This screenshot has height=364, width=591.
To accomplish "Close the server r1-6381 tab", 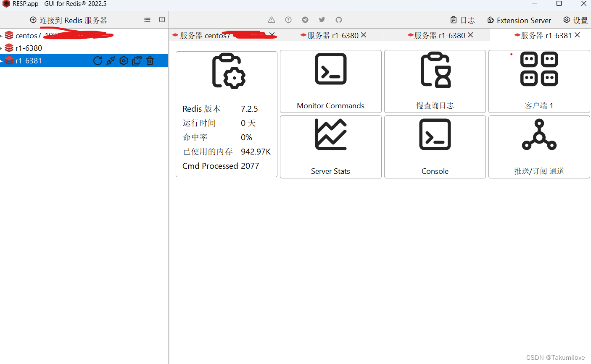I will click(577, 35).
